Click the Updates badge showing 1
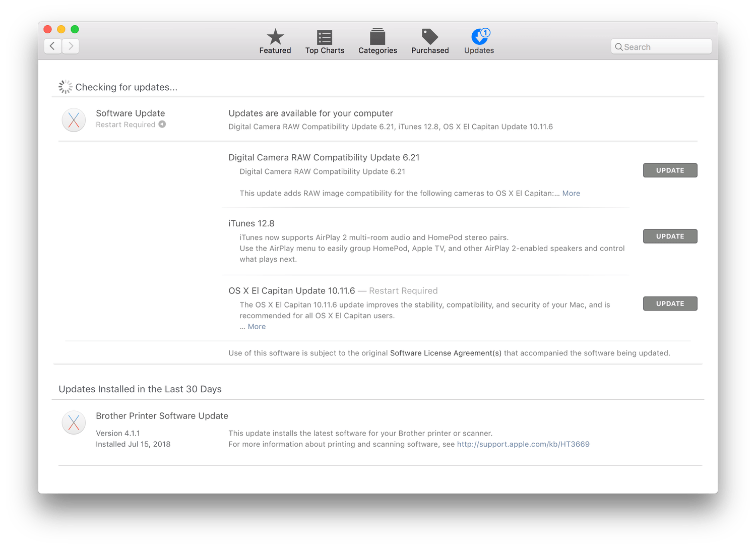756x548 pixels. tap(485, 33)
